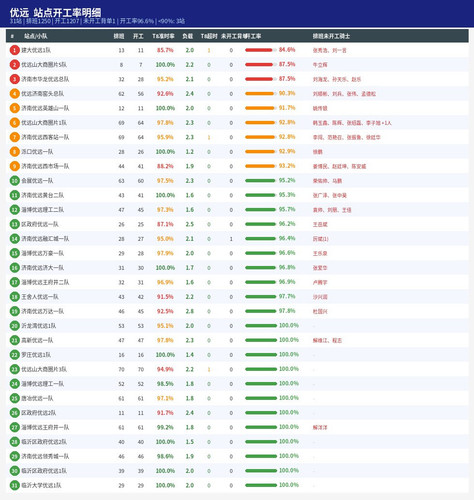This screenshot has width=474, height=500.
Task: Click the 87.1% T8 on-time value
Action: pos(165,224)
